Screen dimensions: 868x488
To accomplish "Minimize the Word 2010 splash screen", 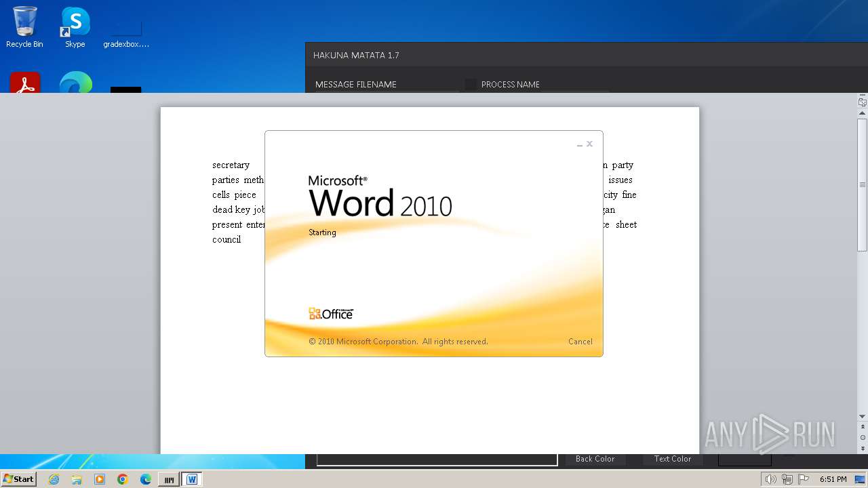I will (x=580, y=144).
